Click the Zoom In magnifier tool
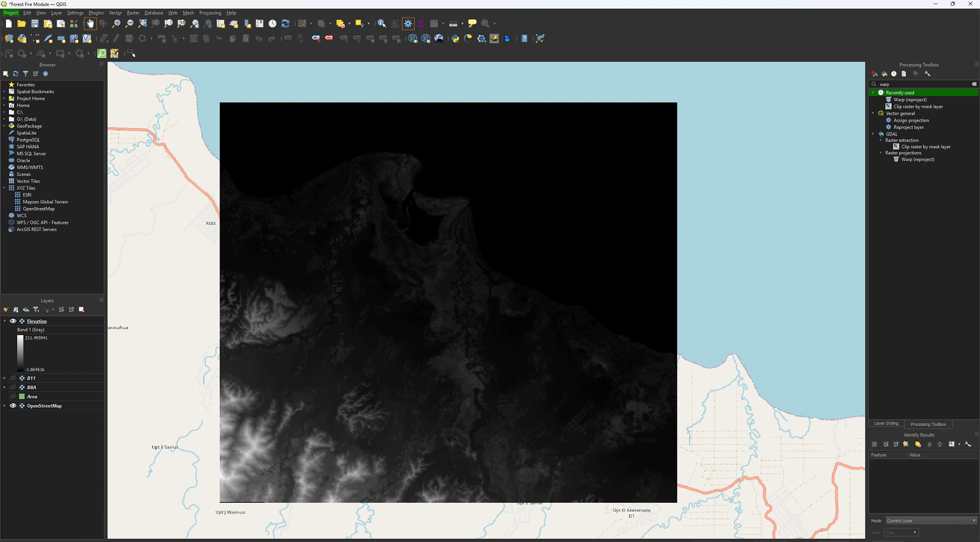Screen dimensions: 980x542 click(116, 23)
